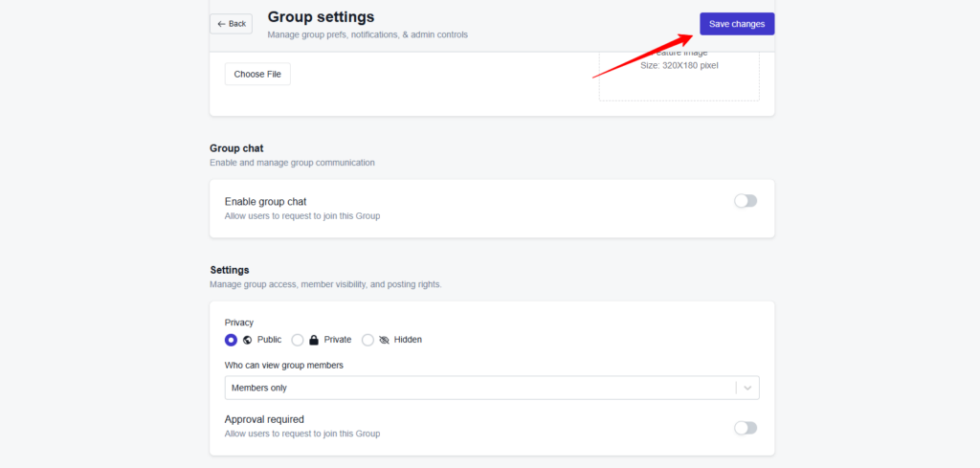Select the Hidden privacy radio button
Screen dimensions: 980x468
[367, 340]
